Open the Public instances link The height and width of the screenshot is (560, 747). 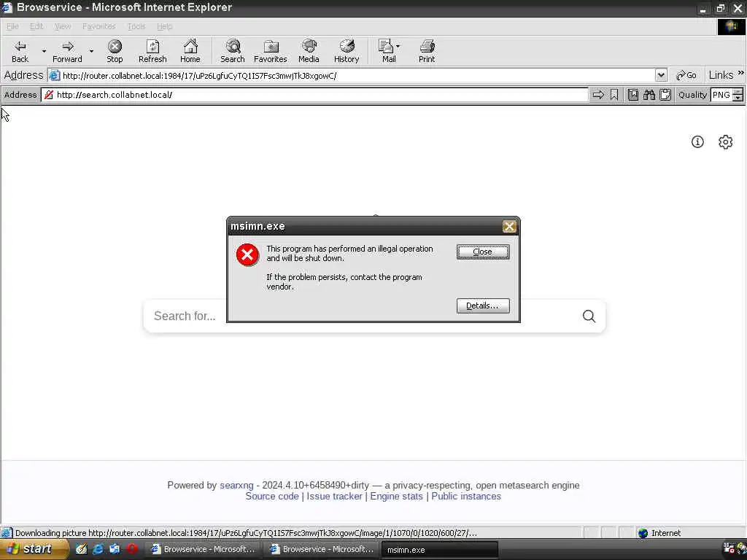point(466,496)
